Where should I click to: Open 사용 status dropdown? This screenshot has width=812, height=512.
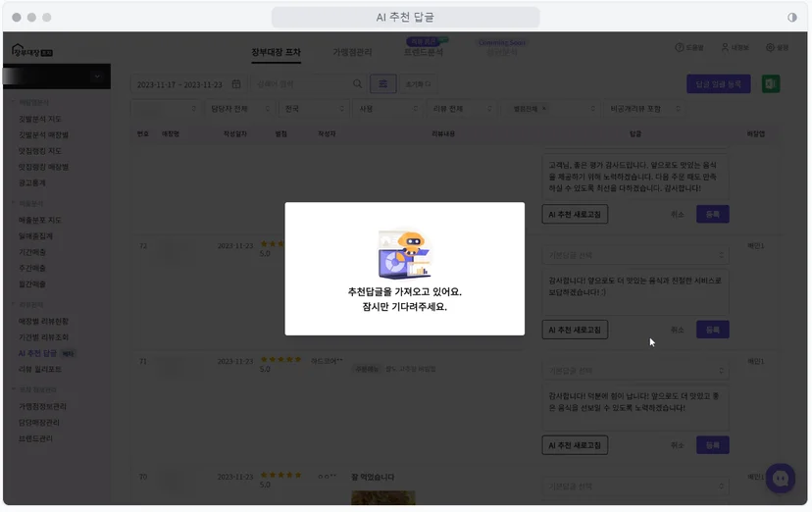[388, 109]
